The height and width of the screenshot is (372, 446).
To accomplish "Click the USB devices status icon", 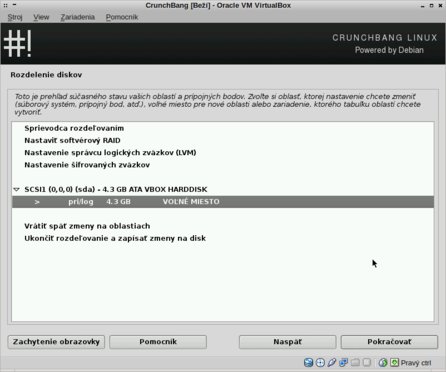I will pos(332,362).
